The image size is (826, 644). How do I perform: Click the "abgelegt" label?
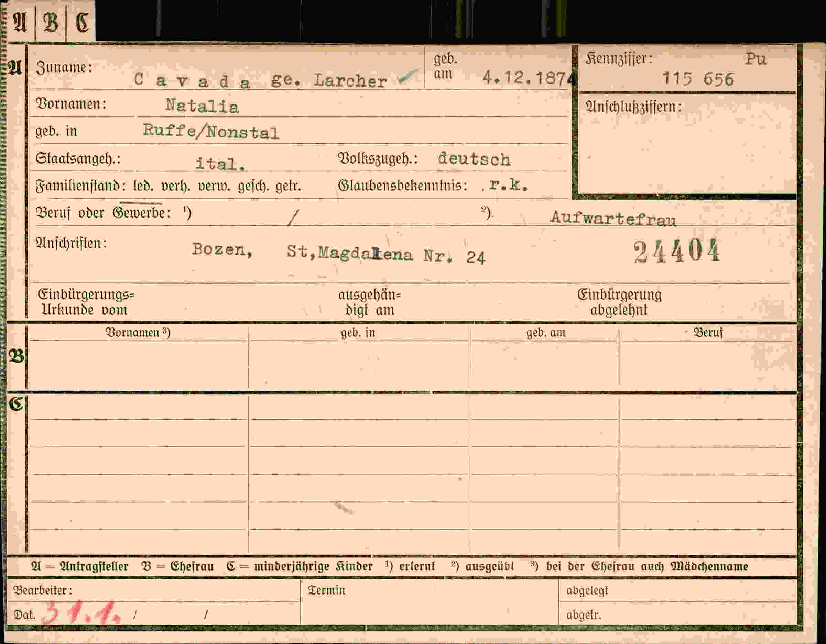[587, 590]
